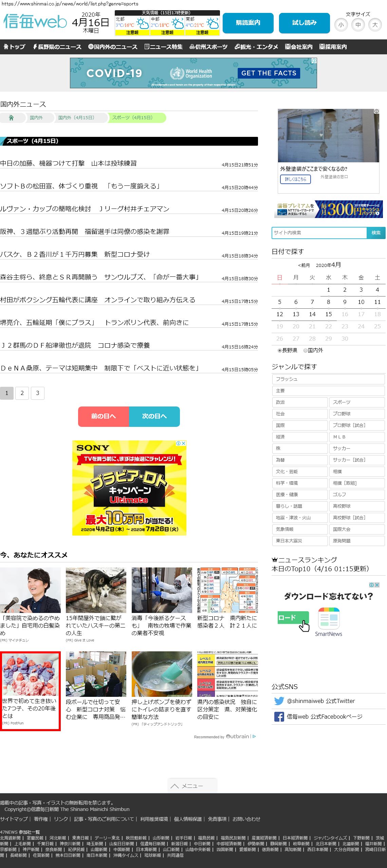Image resolution: width=387 pixels, height=868 pixels.
Task: Click the Outbrain recommendation logo
Action: pyautogui.click(x=237, y=736)
